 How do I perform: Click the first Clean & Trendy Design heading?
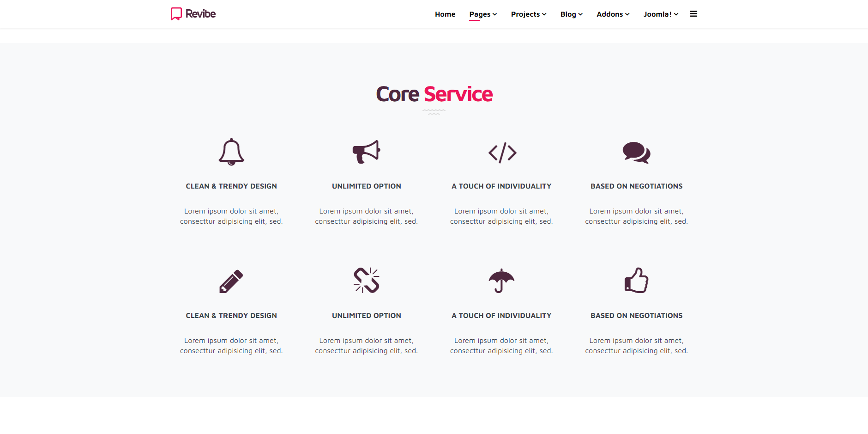(x=231, y=186)
